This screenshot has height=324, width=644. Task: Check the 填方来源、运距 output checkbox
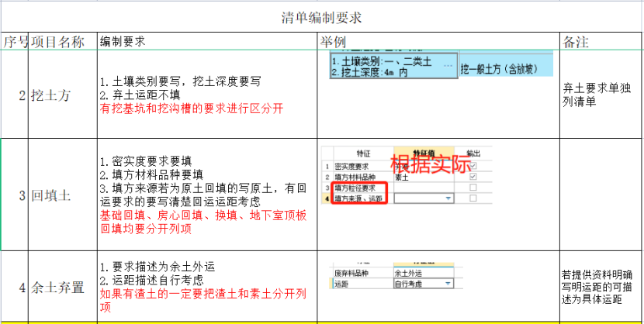pyautogui.click(x=473, y=198)
